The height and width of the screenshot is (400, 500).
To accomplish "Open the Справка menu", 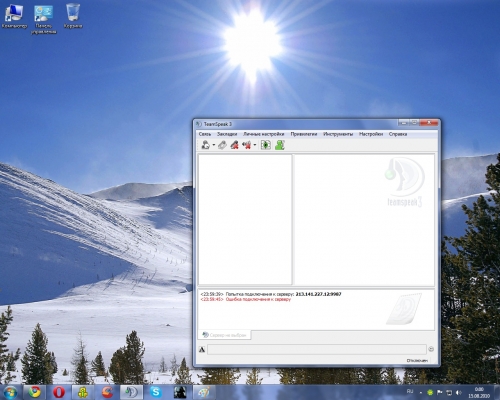I will tap(398, 134).
